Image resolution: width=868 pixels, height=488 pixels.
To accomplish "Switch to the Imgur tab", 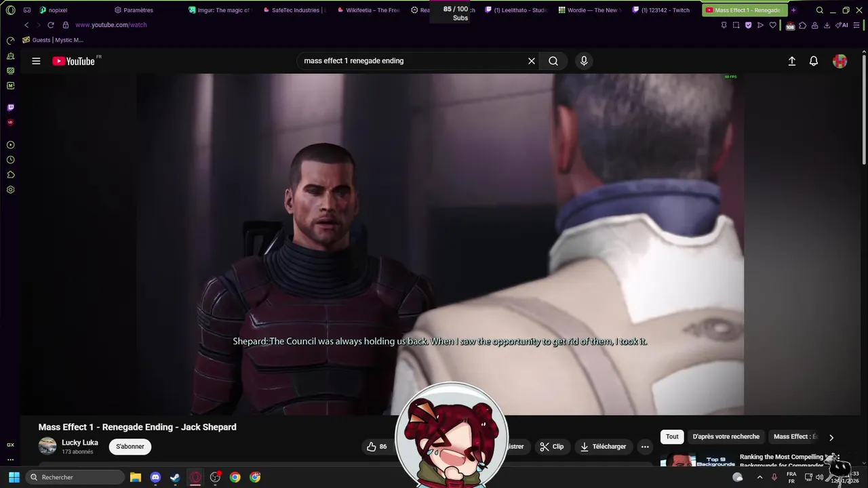I will tap(219, 10).
